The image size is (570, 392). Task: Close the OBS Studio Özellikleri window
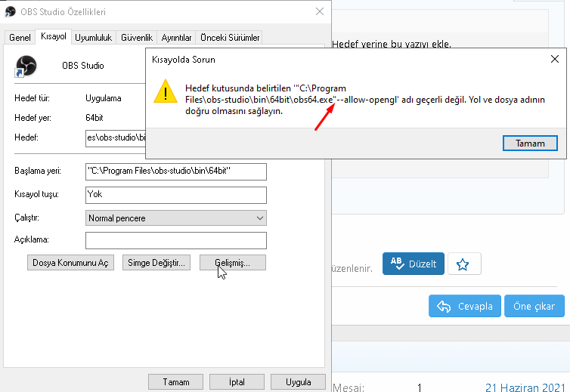click(x=320, y=11)
